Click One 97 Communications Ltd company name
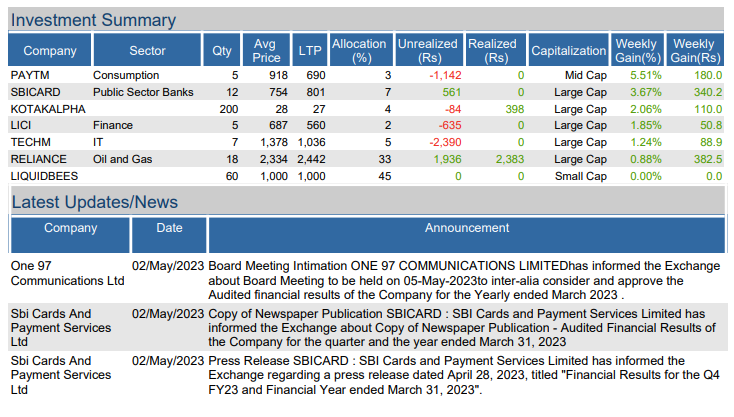Screen dimensions: 734x417 click(67, 273)
